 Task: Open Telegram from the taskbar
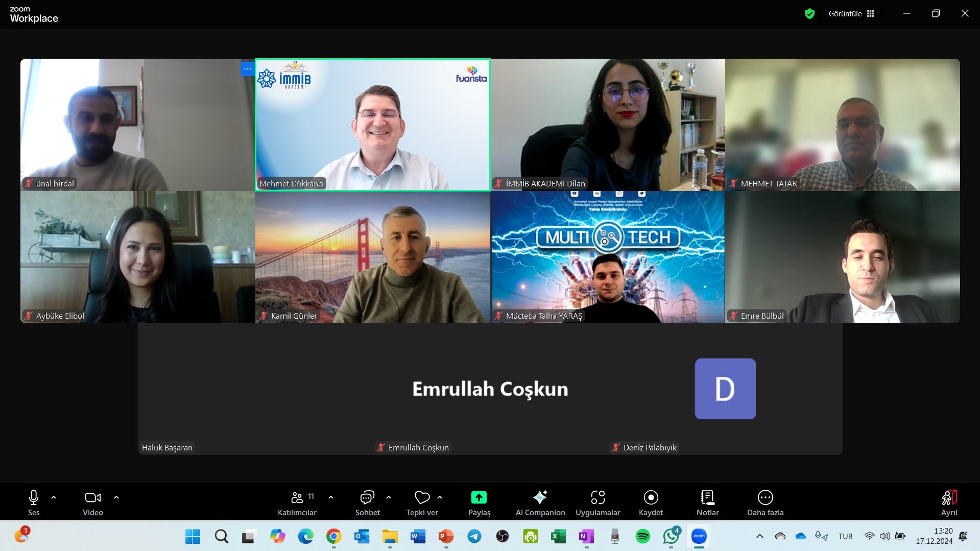tap(474, 536)
